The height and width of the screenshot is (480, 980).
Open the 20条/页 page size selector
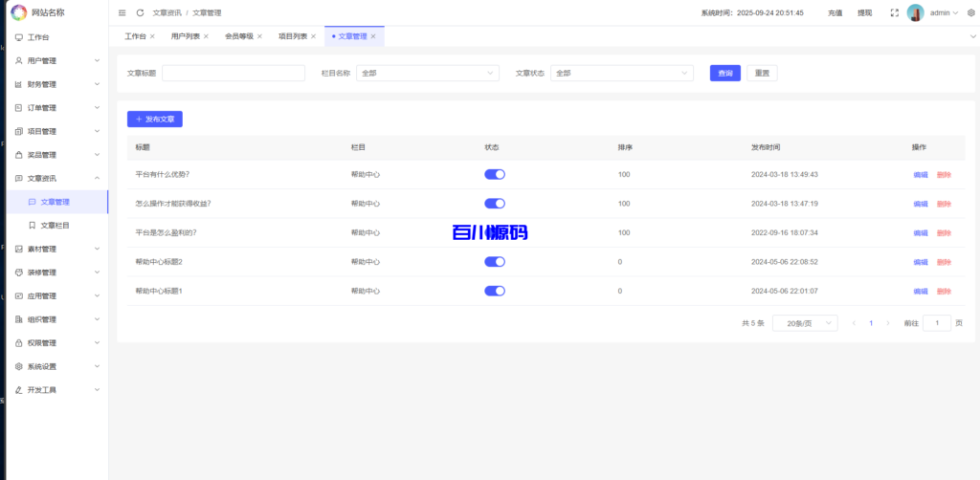click(804, 323)
